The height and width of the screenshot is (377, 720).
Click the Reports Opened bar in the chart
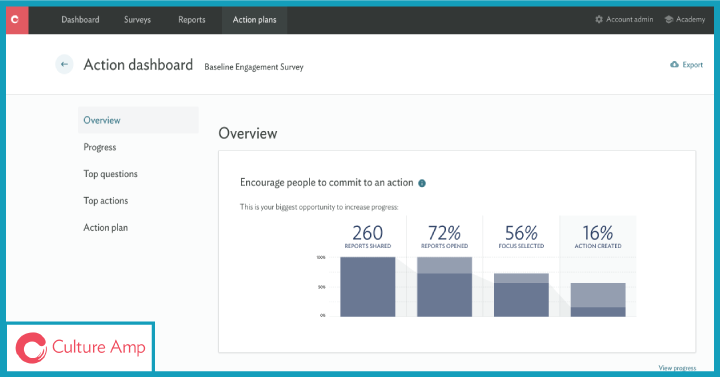444,287
